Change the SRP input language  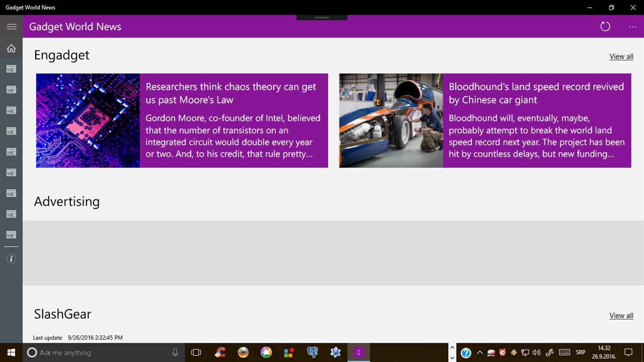tap(580, 353)
